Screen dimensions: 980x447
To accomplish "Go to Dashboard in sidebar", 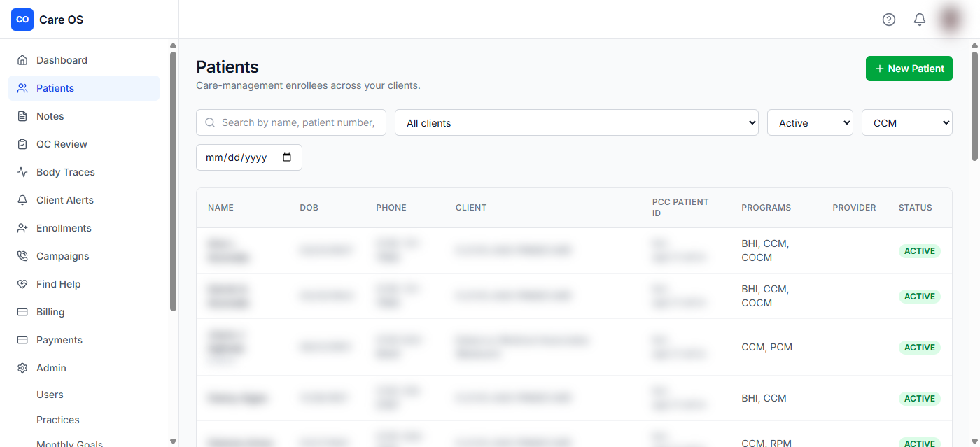I will (x=84, y=60).
